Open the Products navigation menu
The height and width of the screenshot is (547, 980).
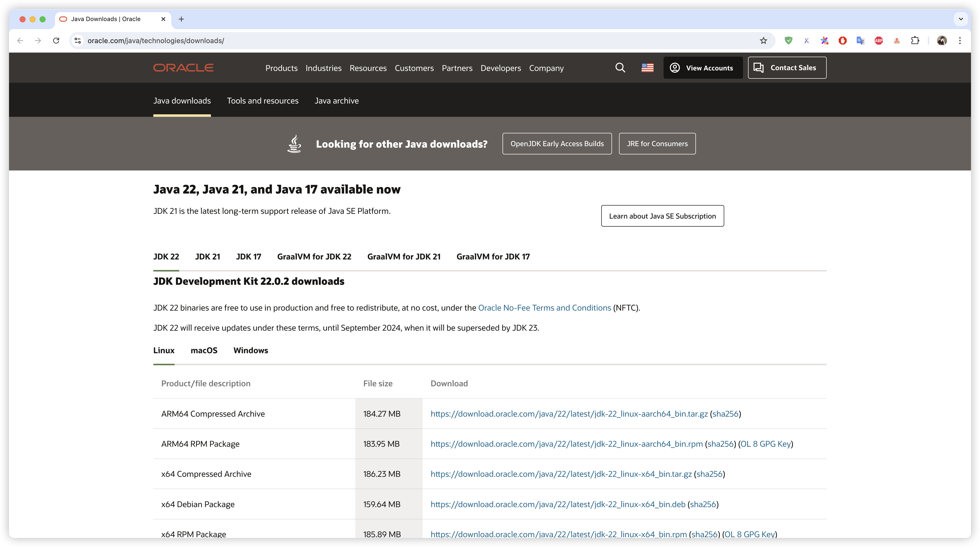281,68
